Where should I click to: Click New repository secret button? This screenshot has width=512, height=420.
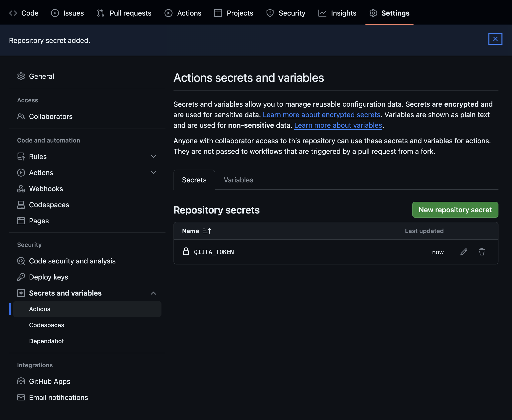455,210
